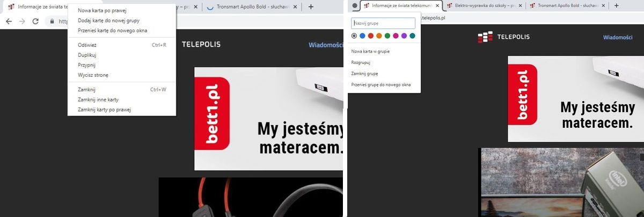Viewport: 644px width, 217px height.
Task: Pick the blue group color swatch
Action: [362, 36]
